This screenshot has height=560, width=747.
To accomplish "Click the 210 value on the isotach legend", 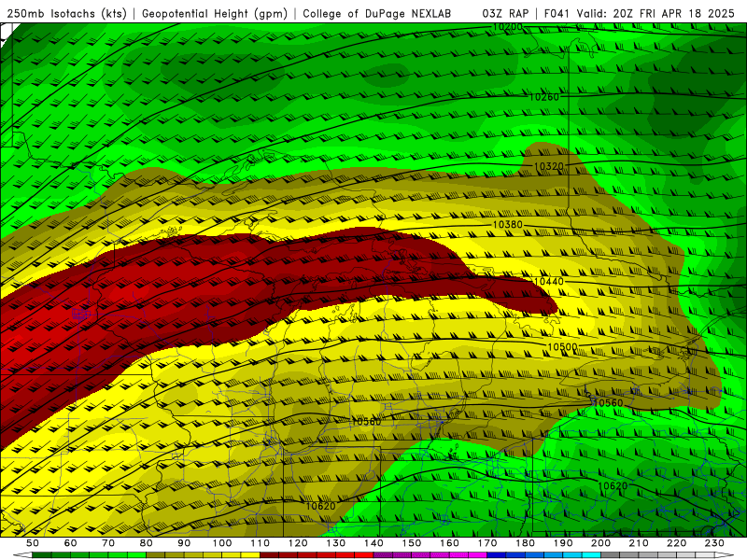I will 639,543.
